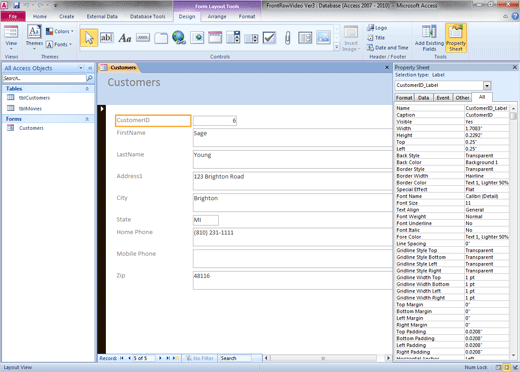The height and width of the screenshot is (372, 520).
Task: Insert a Check Box control
Action: [x=269, y=38]
